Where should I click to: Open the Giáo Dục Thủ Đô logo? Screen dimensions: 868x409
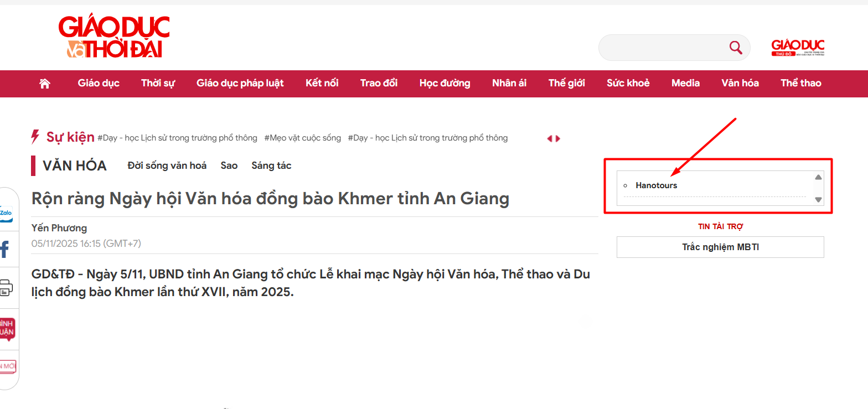798,48
